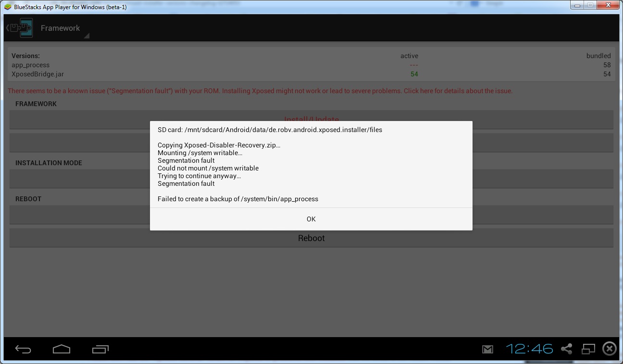The image size is (623, 364).
Task: Select the SD card path text
Action: tap(270, 130)
